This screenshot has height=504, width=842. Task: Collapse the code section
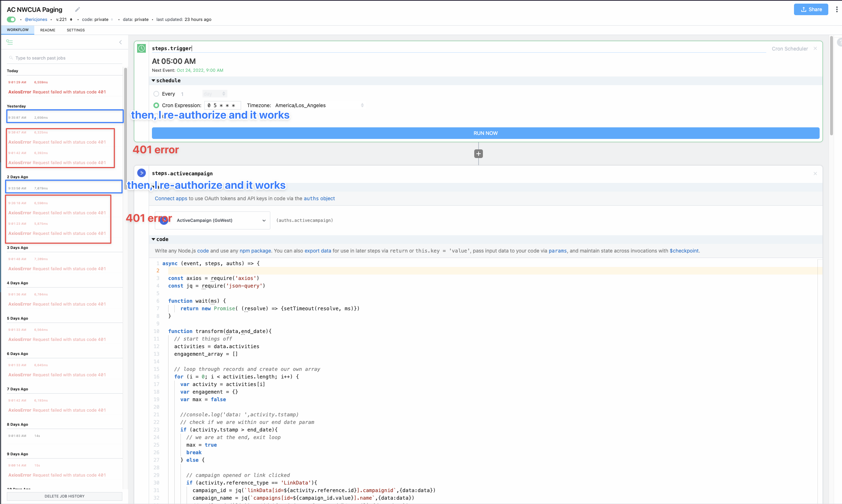[x=153, y=239]
